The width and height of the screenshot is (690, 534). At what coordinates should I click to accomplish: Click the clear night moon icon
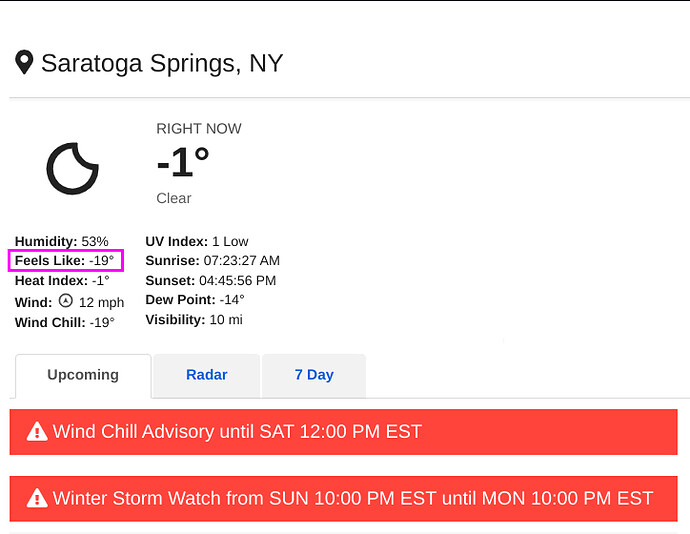(73, 169)
